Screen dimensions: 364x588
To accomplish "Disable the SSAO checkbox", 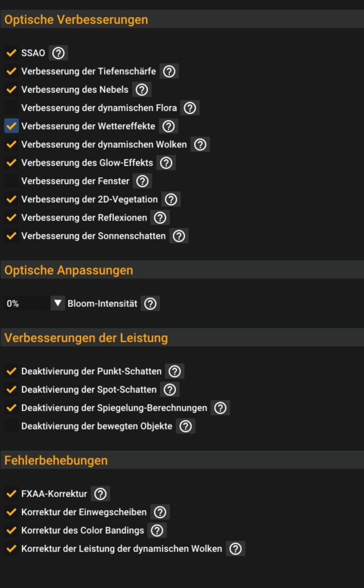I will (11, 53).
